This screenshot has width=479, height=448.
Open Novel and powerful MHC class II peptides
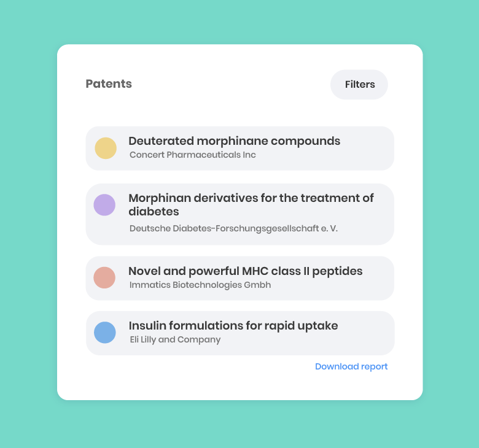pos(245,271)
